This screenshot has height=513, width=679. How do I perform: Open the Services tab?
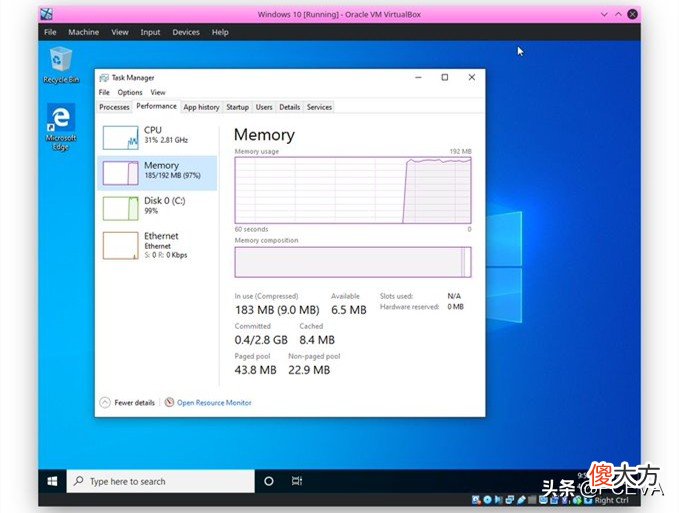[x=319, y=107]
